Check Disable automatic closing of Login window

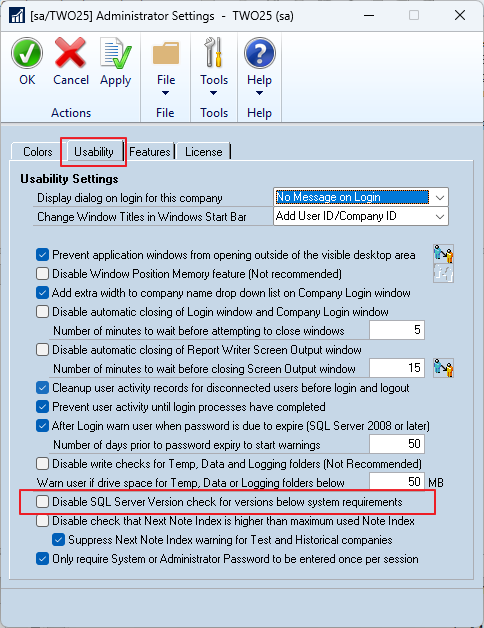click(42, 312)
